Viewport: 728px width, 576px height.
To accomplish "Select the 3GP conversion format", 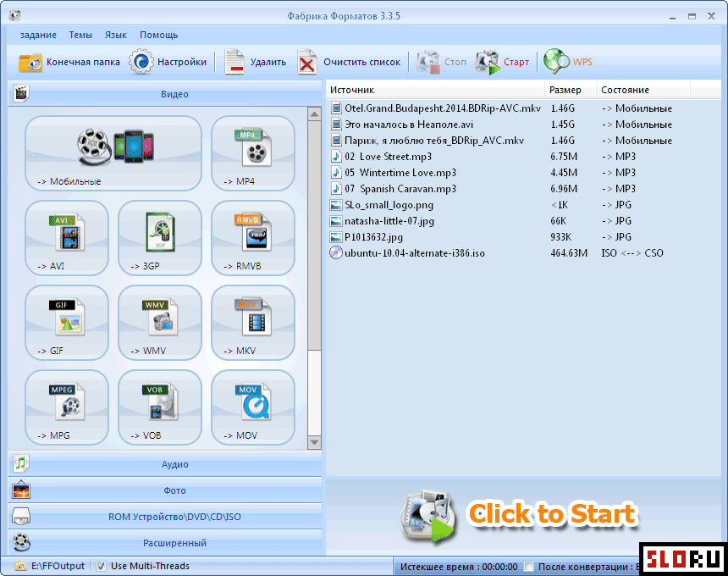I will [x=160, y=238].
